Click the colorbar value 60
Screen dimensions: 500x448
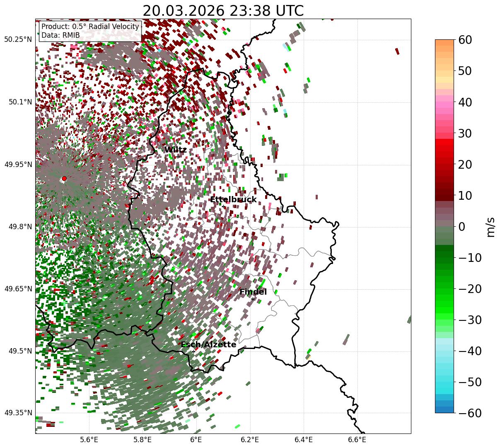click(465, 40)
